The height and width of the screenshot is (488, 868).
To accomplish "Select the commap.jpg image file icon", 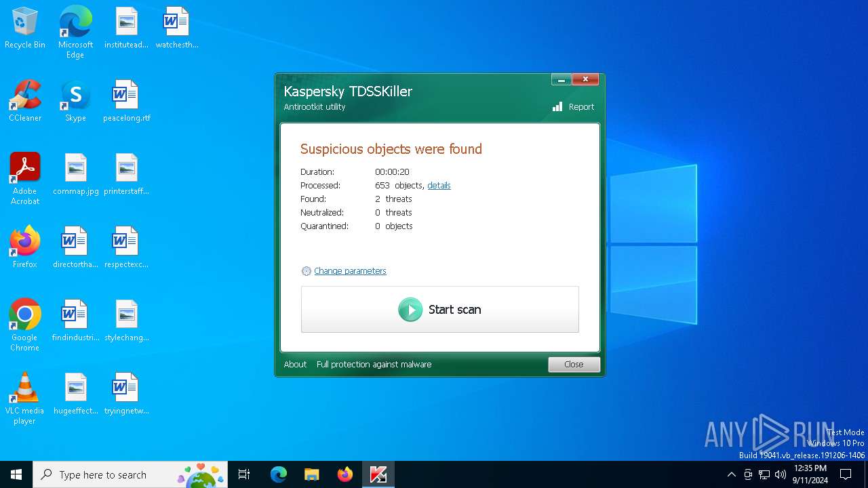I will coord(75,175).
